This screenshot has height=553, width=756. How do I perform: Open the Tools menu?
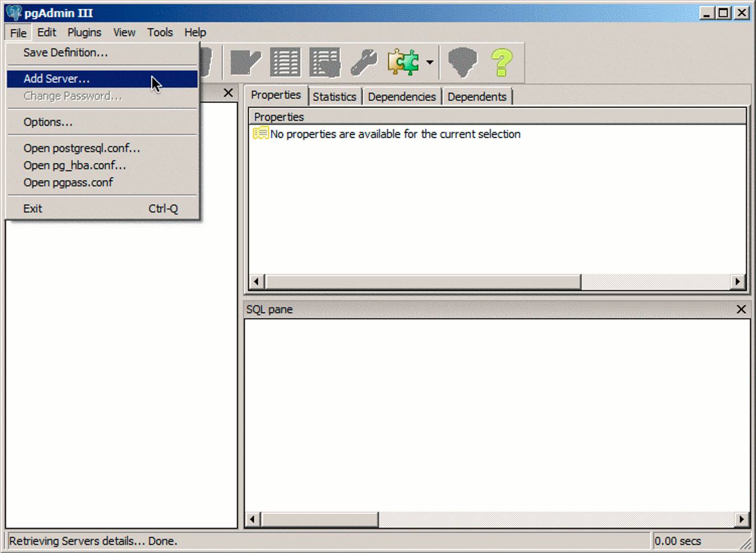click(x=160, y=32)
